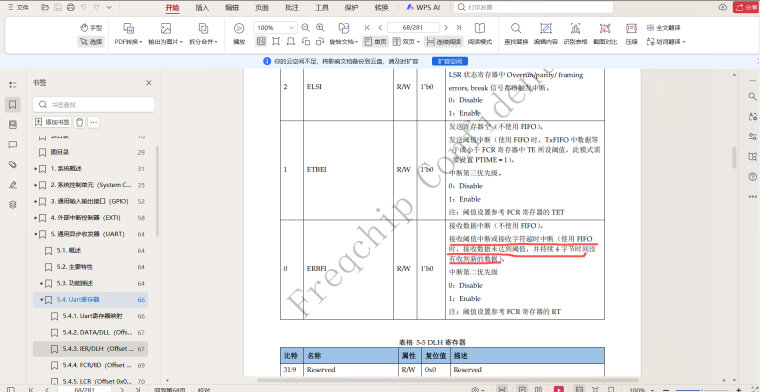Activate the select tool (选择)

91,42
